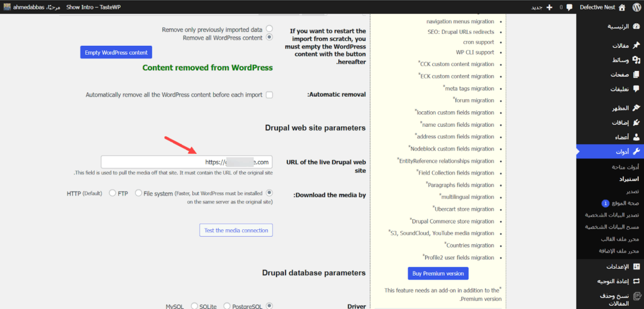This screenshot has width=644, height=309.
Task: Click the WordPress logo in admin bar
Action: (x=636, y=8)
